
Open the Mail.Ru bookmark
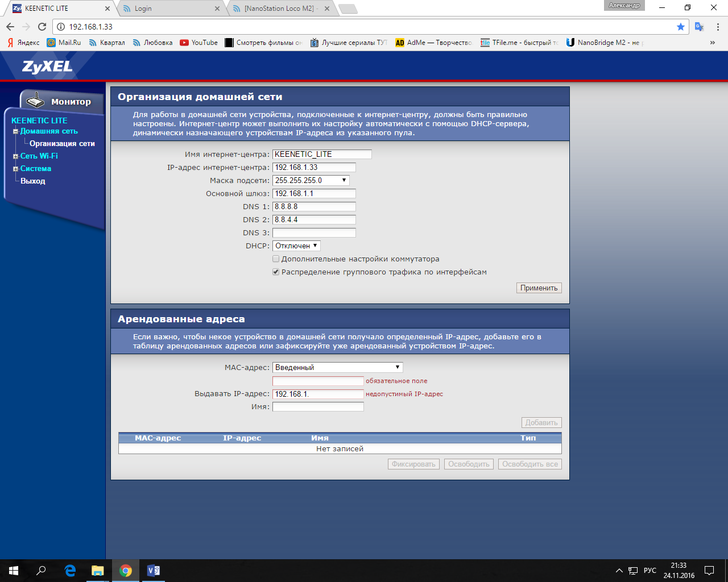tap(64, 43)
